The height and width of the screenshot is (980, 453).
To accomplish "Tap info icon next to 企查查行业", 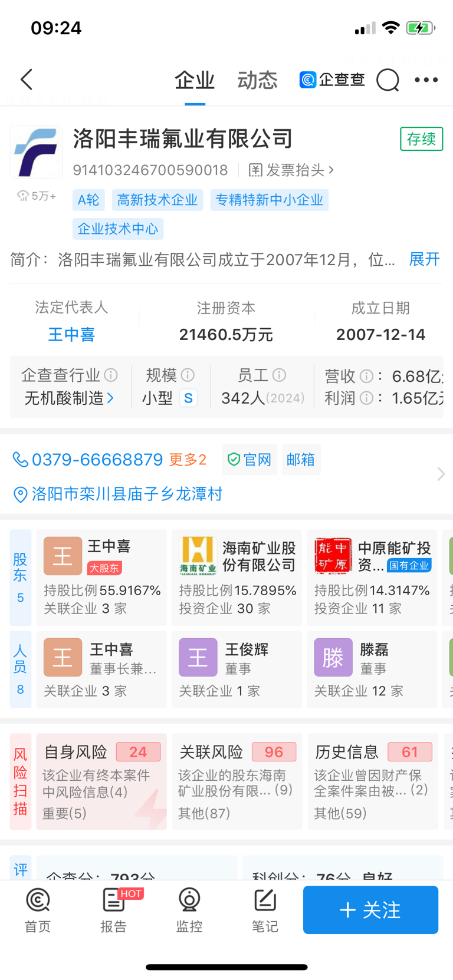I will point(111,375).
